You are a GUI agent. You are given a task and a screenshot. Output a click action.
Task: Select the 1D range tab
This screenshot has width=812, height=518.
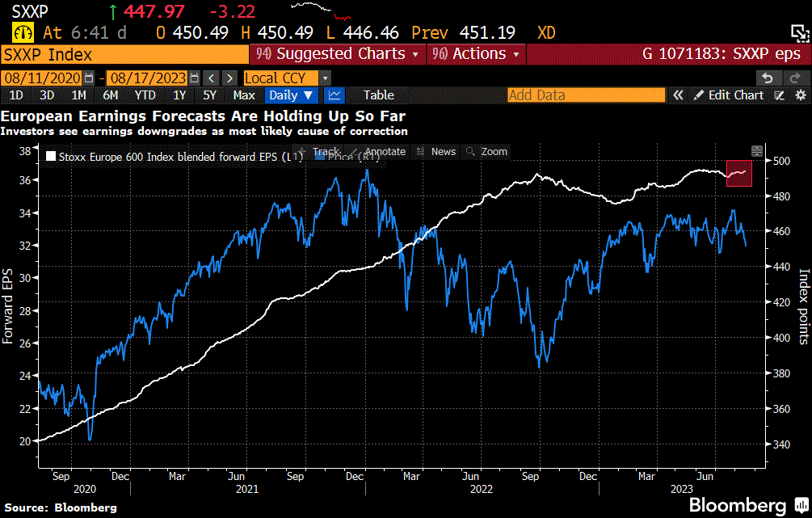point(16,95)
